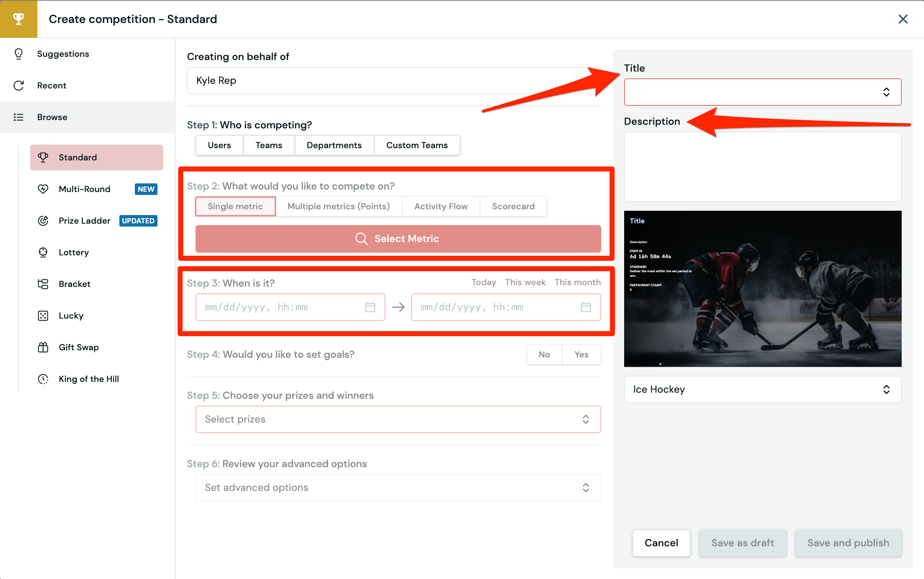Click the King of the Hill icon

pyautogui.click(x=43, y=379)
